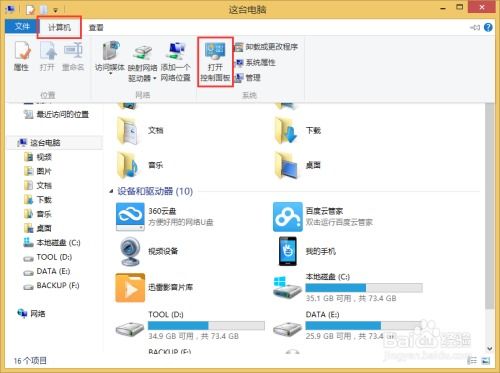Open 打开控制面板 (Control Panel) from the ribbon
This screenshot has width=500, height=373.
[x=215, y=62]
